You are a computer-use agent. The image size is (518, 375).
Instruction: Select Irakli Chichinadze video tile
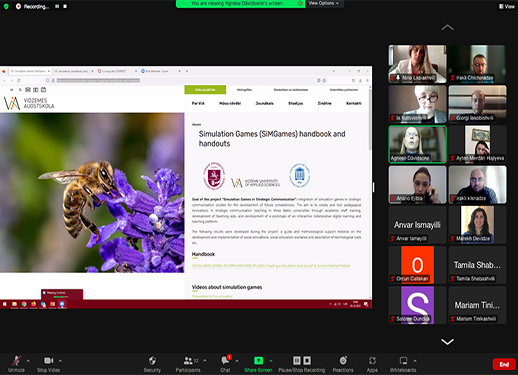[477, 64]
